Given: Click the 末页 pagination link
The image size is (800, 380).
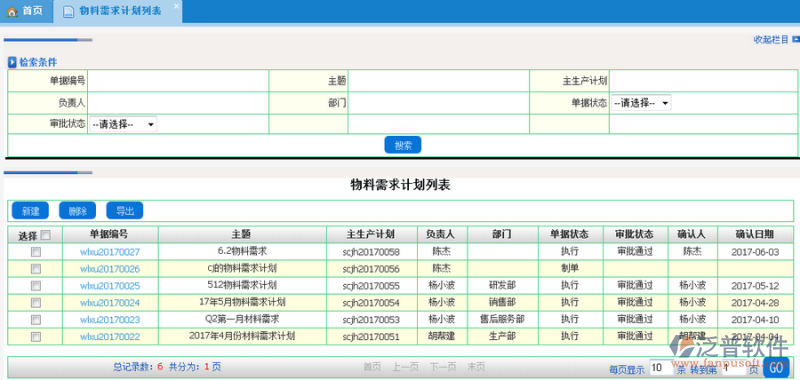Looking at the screenshot, I should click(476, 367).
